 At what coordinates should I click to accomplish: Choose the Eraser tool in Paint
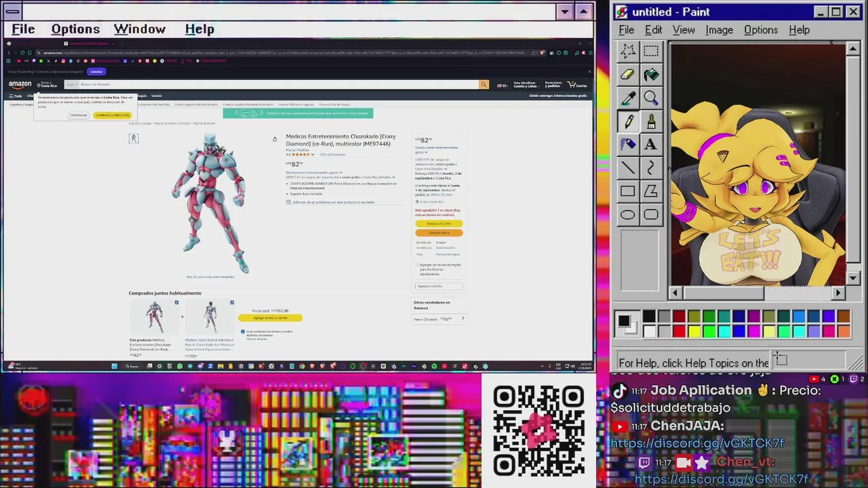pyautogui.click(x=628, y=75)
